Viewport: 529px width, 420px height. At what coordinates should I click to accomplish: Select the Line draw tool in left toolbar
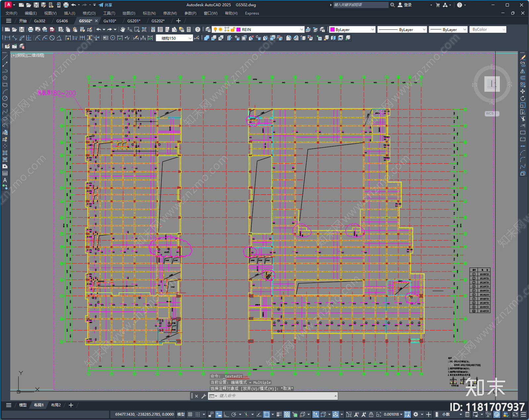5,58
